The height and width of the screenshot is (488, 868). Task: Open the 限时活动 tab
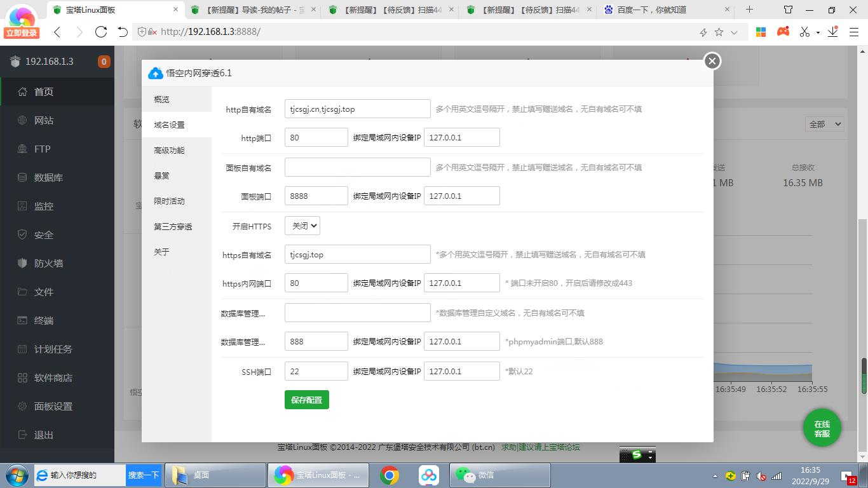click(x=177, y=201)
